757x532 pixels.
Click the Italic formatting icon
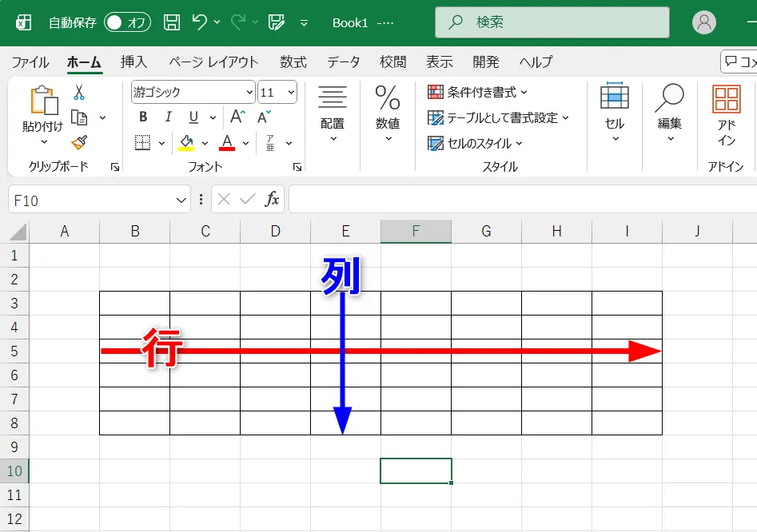click(x=168, y=117)
